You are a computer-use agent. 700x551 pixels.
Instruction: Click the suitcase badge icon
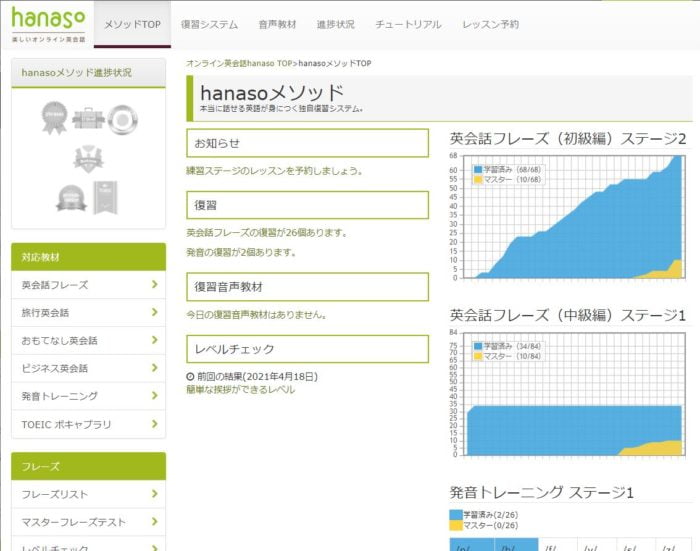[88, 118]
